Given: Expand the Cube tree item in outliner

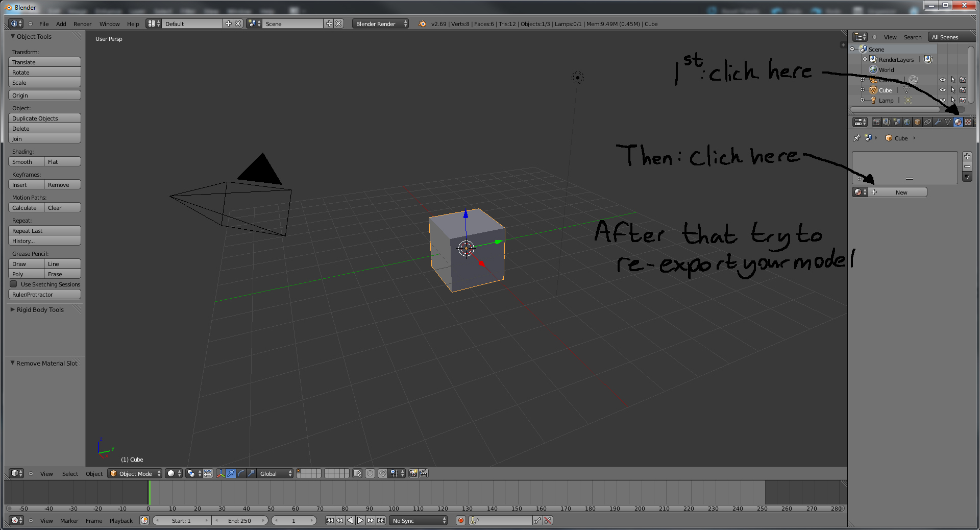Looking at the screenshot, I should [x=863, y=90].
